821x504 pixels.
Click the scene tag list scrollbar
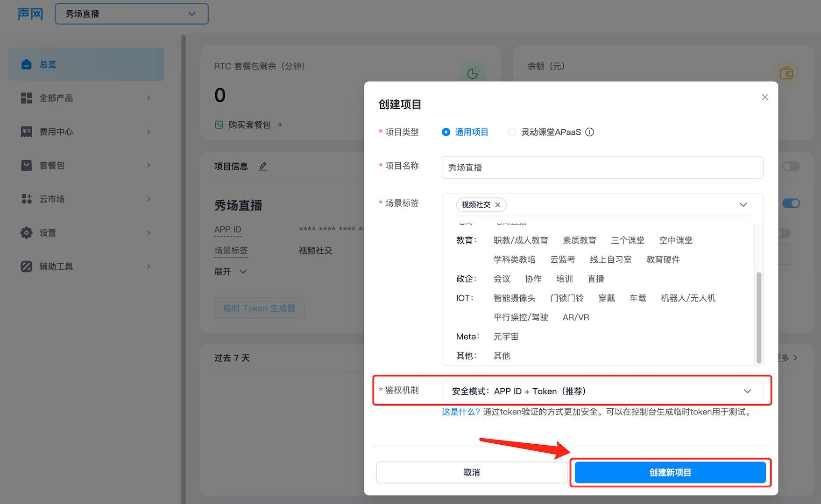(758, 317)
